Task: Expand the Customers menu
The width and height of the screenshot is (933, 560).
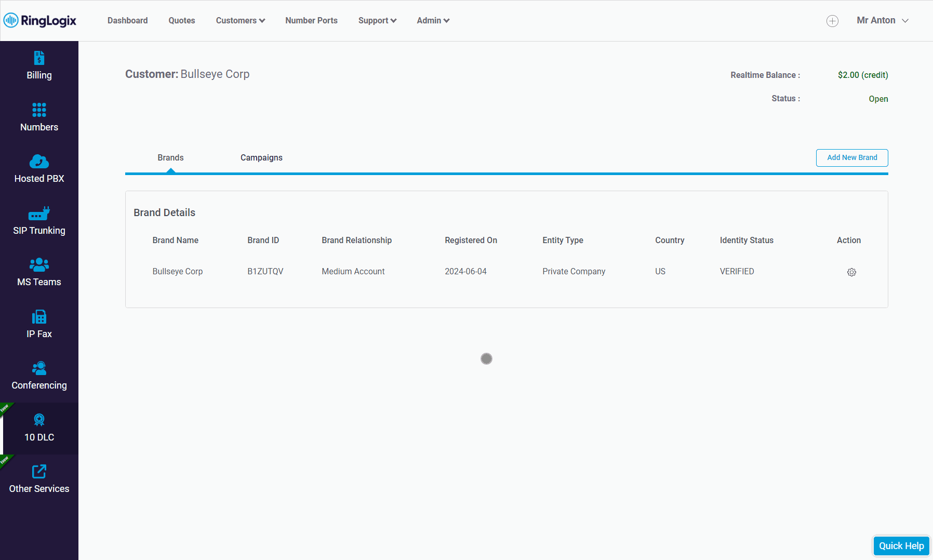Action: pos(241,20)
